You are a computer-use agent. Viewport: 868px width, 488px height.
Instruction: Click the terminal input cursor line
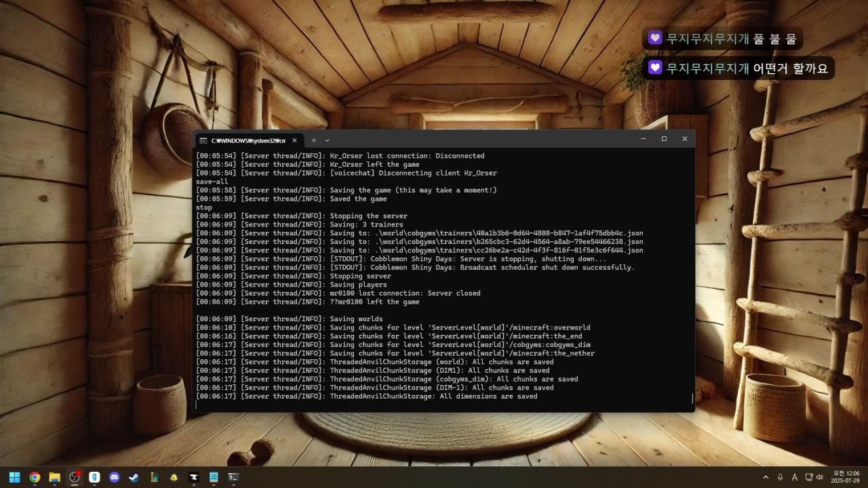pyautogui.click(x=443, y=405)
